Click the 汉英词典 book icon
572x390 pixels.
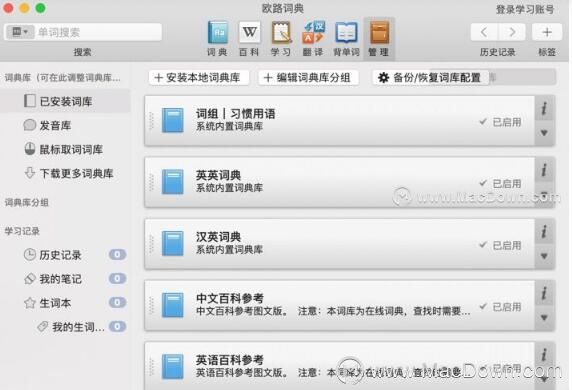point(173,243)
